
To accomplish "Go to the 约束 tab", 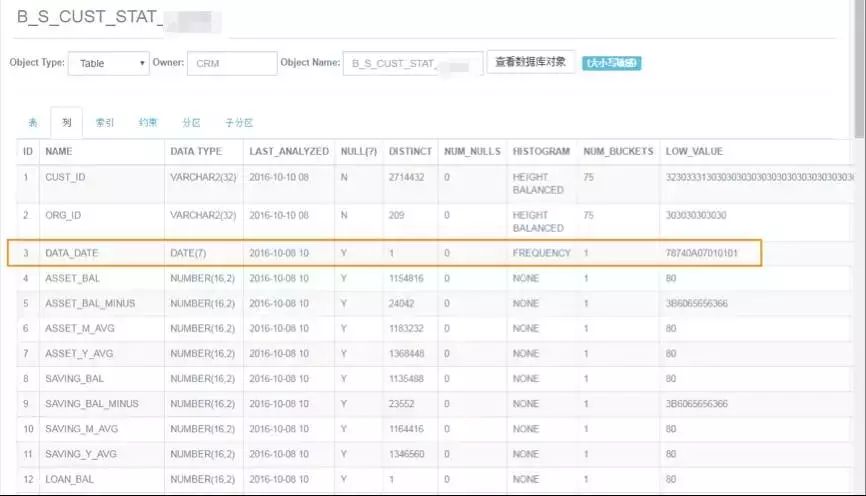I will pos(148,123).
